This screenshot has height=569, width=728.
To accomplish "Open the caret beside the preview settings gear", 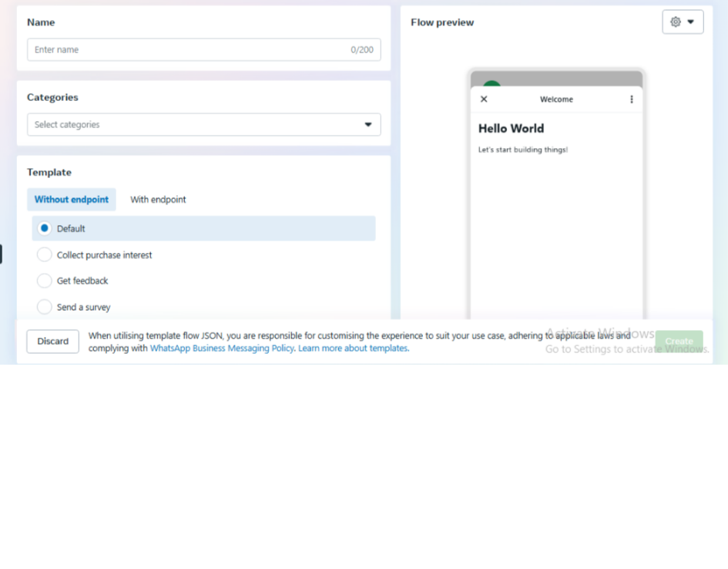I will 691,22.
